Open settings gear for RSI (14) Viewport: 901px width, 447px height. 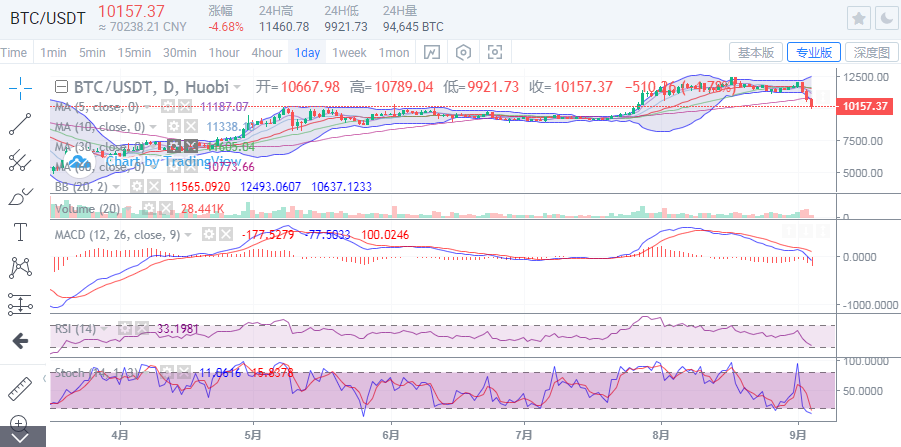pos(126,329)
